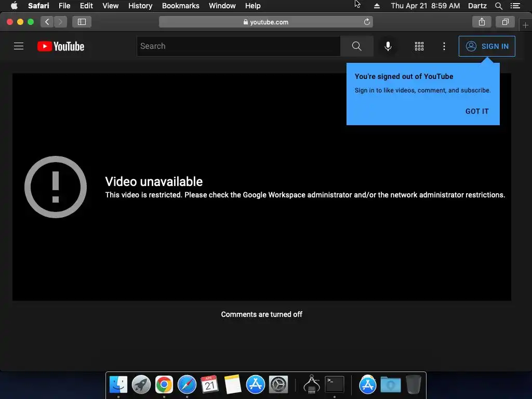Viewport: 532px width, 399px height.
Task: Open Notes from the Dock
Action: [232, 384]
